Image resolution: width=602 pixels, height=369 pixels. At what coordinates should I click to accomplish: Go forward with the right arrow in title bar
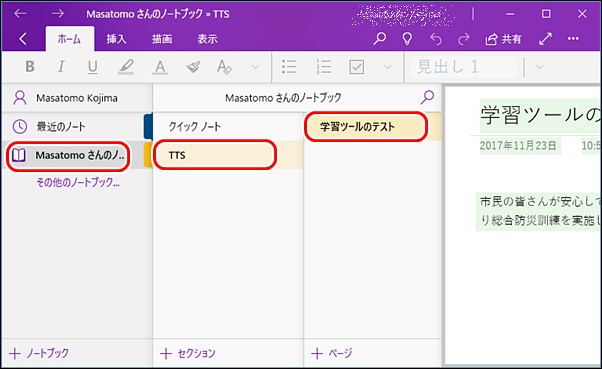pyautogui.click(x=58, y=14)
